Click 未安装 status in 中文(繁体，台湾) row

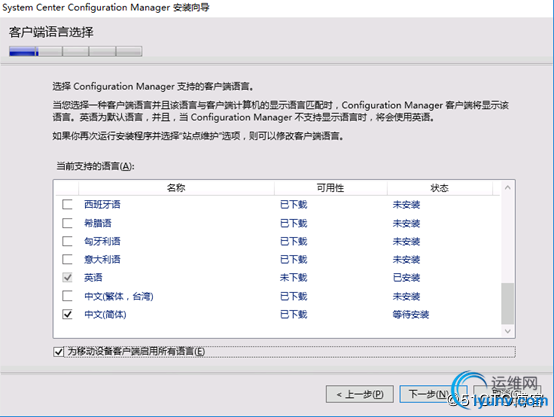tap(406, 296)
